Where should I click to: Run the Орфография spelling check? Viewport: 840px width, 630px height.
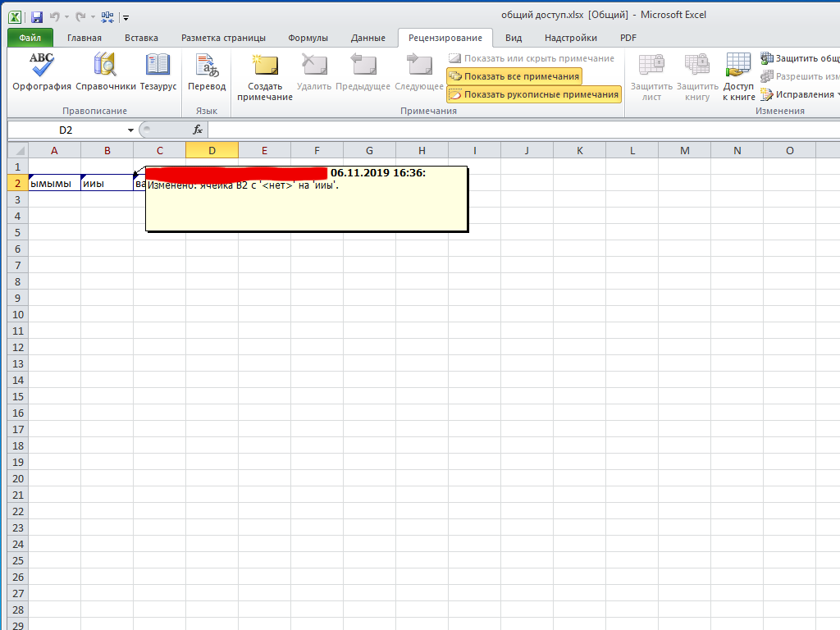click(x=41, y=71)
